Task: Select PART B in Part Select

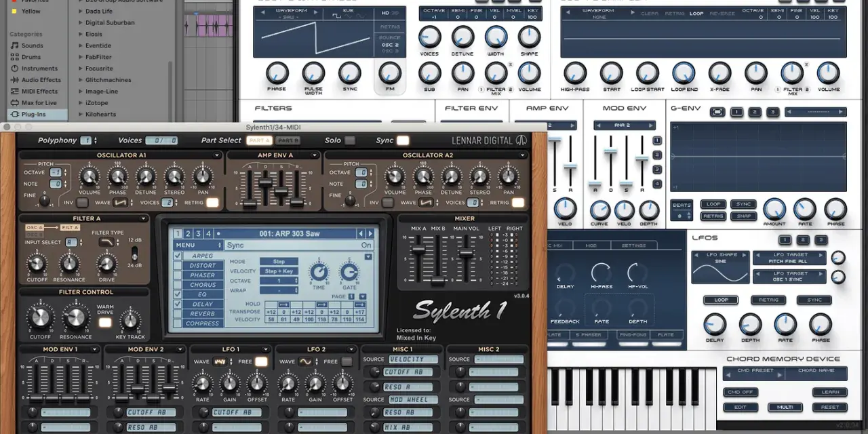Action: 288,140
